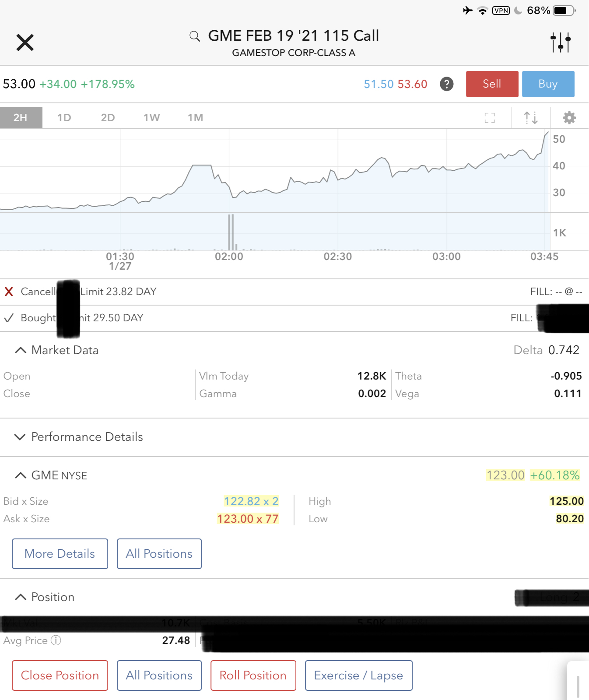Switch chart to 1D timeframe
The width and height of the screenshot is (589, 700).
[64, 118]
